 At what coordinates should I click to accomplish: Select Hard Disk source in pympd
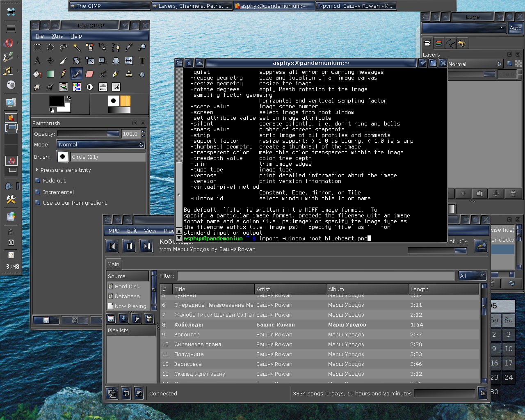pyautogui.click(x=127, y=286)
